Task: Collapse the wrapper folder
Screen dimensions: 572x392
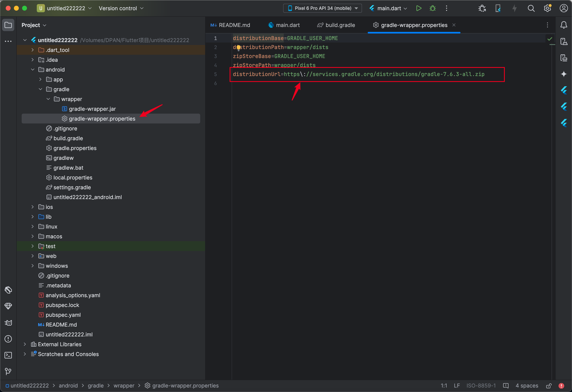Action: (48, 99)
